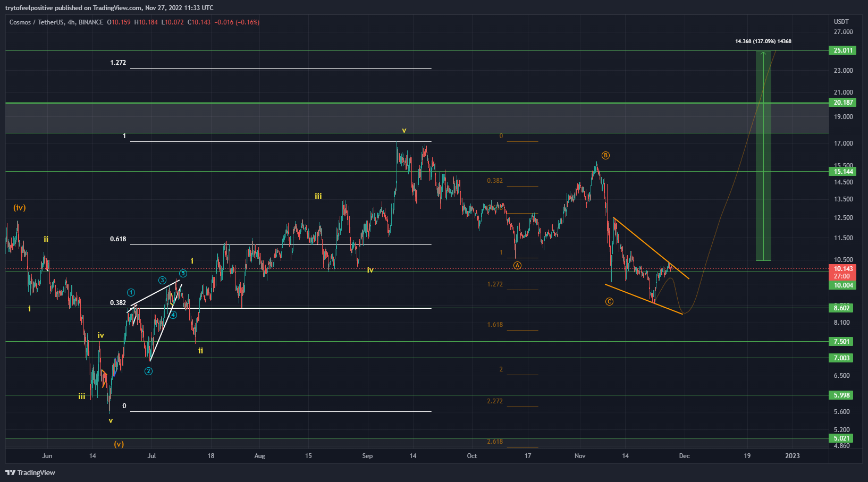Click the USDT currency label on price axis
868x482 pixels.
click(841, 22)
